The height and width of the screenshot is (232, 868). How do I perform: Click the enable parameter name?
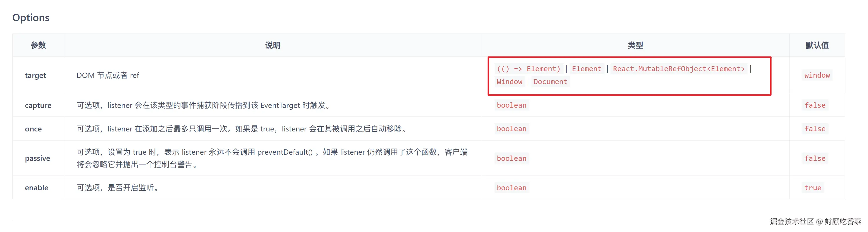pyautogui.click(x=36, y=188)
